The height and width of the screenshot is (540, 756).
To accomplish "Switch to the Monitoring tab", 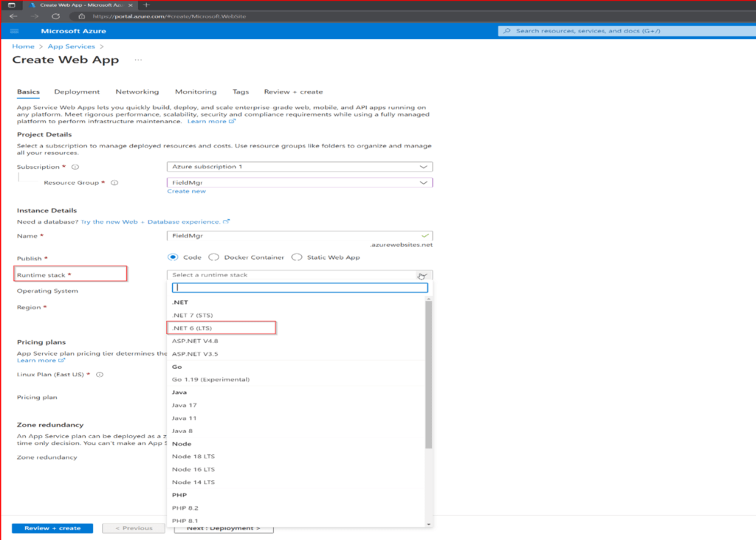I will point(196,91).
